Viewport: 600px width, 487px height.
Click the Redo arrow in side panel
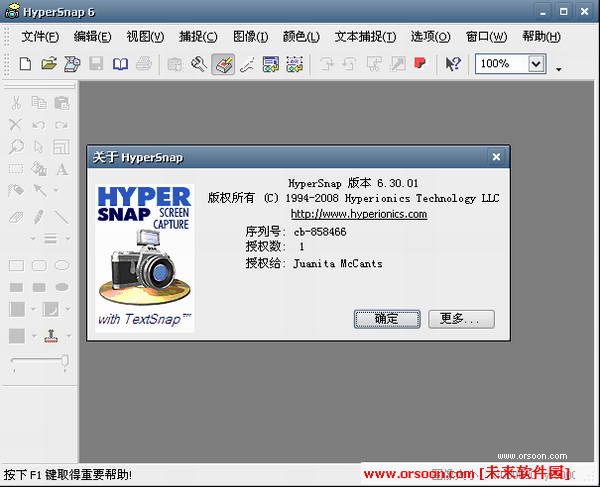[x=61, y=125]
